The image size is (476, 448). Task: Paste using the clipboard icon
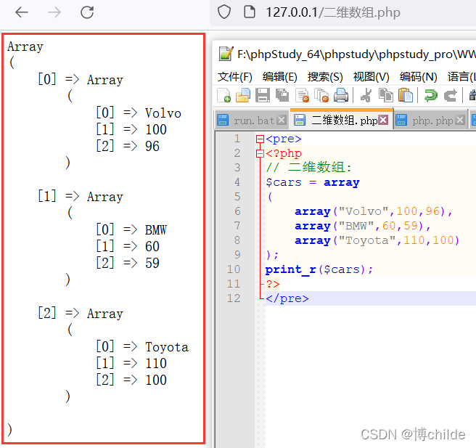pos(406,95)
